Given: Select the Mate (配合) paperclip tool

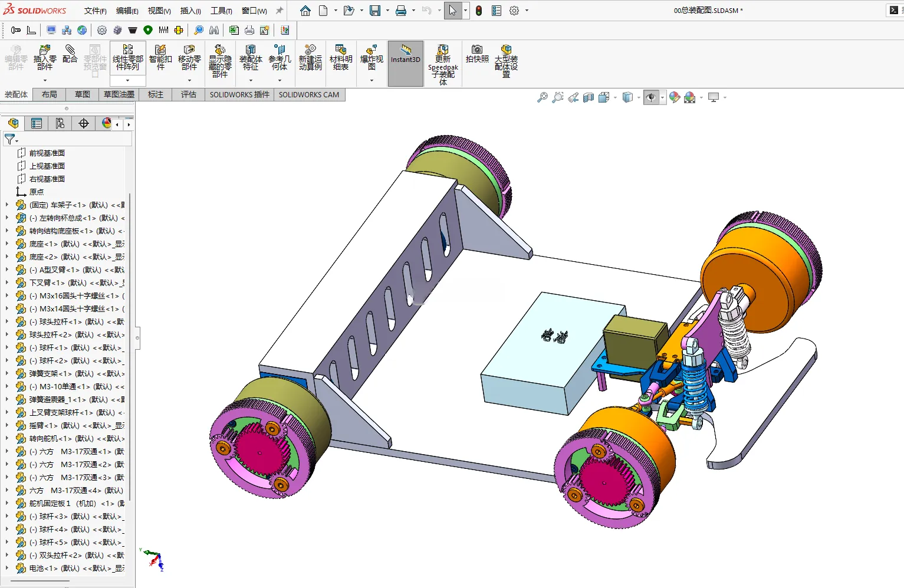Looking at the screenshot, I should click(x=70, y=54).
